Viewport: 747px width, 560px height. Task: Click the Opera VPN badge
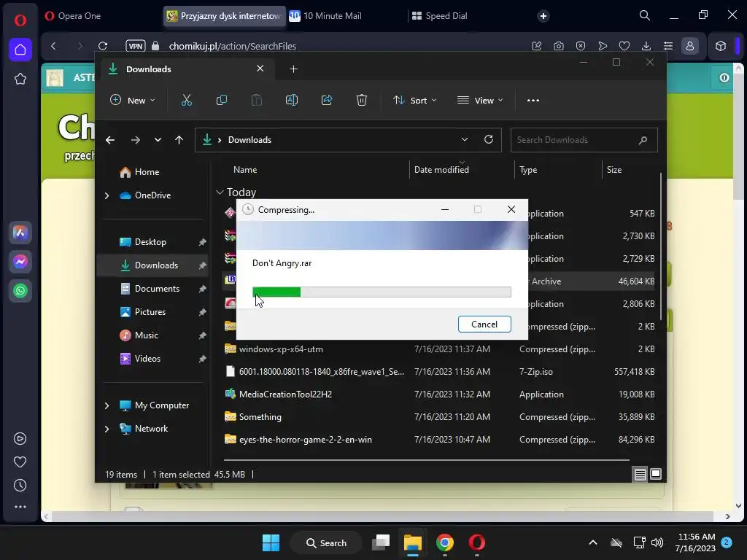point(135,46)
